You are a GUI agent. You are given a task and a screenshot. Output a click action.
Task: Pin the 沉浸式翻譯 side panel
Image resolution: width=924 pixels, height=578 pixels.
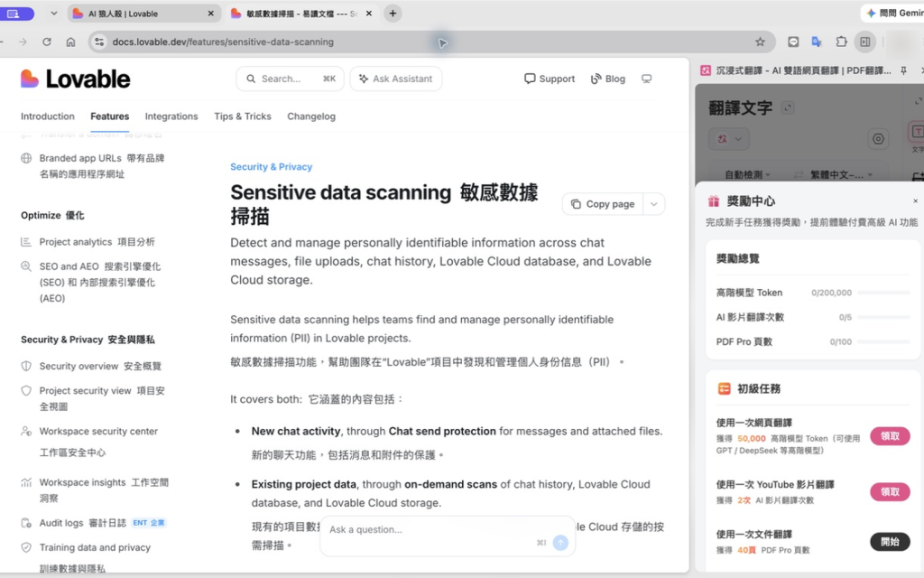(x=903, y=70)
